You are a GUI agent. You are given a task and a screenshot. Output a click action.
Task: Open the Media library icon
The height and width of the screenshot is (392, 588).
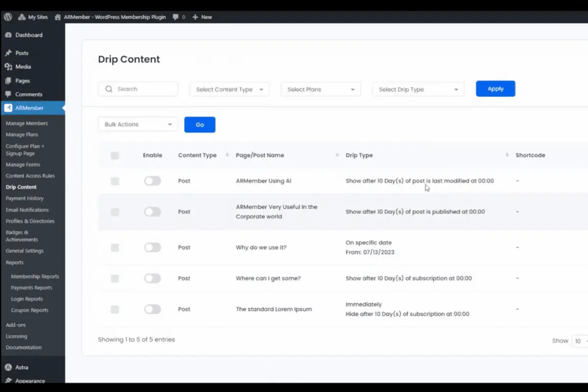click(8, 67)
